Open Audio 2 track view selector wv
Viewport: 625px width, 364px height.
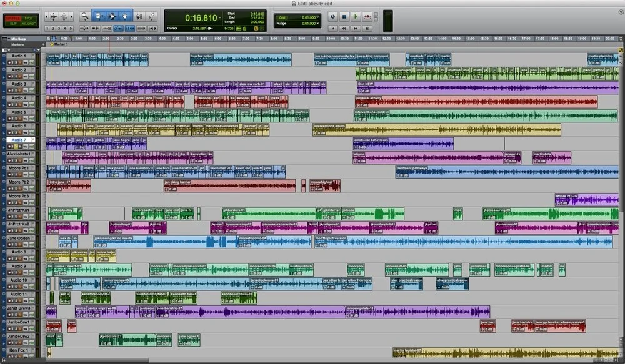click(26, 76)
